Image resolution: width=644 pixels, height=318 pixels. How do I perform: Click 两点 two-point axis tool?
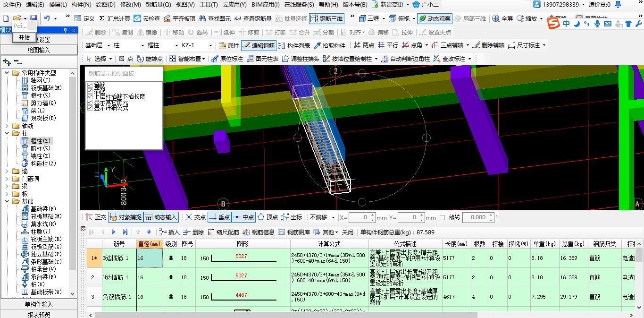[364, 45]
